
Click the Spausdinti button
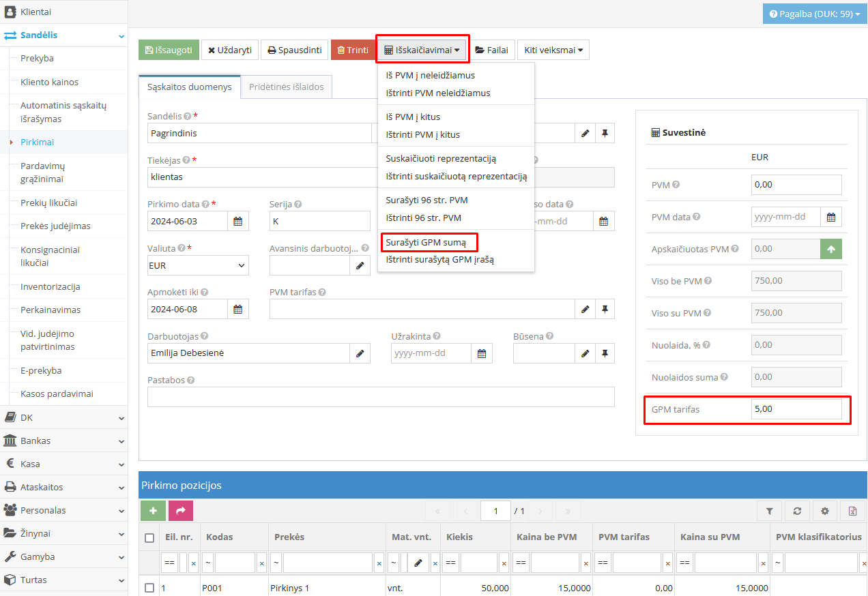294,50
